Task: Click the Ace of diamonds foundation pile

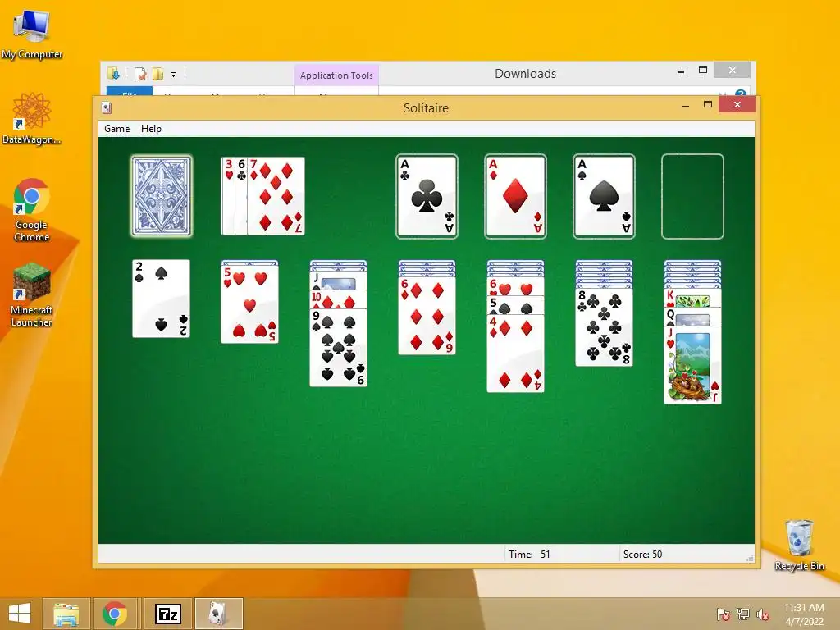Action: (515, 196)
